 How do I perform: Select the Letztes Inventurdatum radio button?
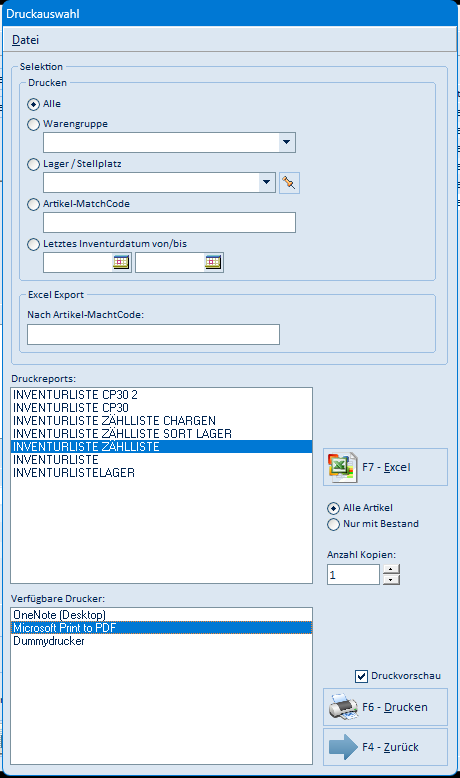33,244
